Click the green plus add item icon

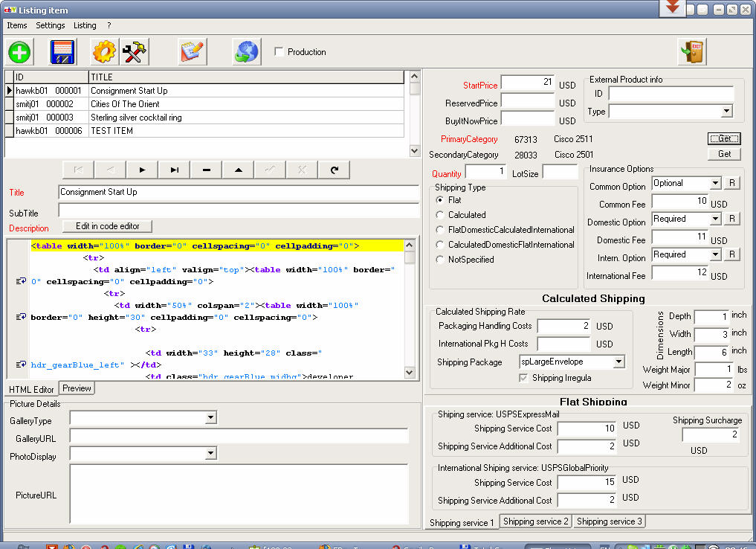click(20, 52)
